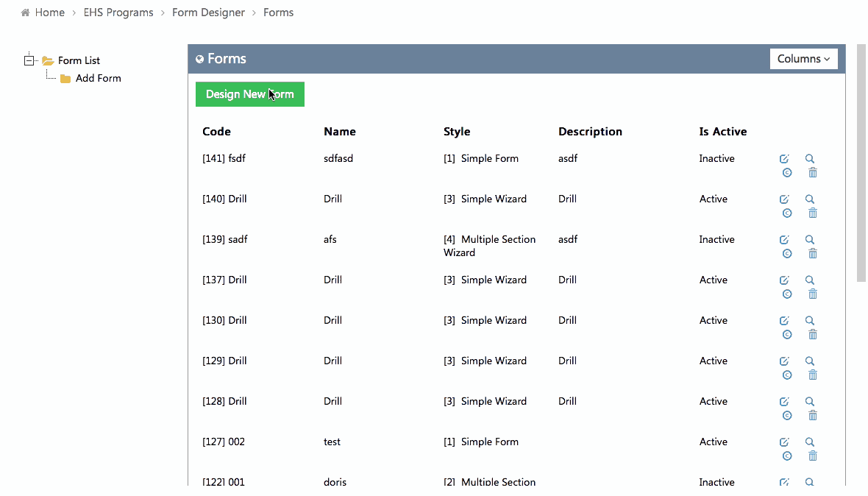Image resolution: width=868 pixels, height=496 pixels.
Task: Click the copy icon for form [127] 002
Action: pyautogui.click(x=787, y=456)
